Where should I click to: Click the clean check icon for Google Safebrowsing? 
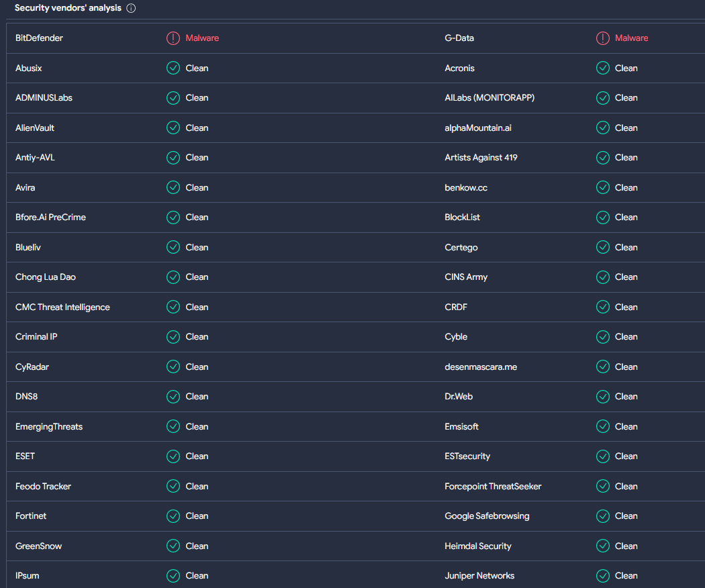[x=603, y=516]
